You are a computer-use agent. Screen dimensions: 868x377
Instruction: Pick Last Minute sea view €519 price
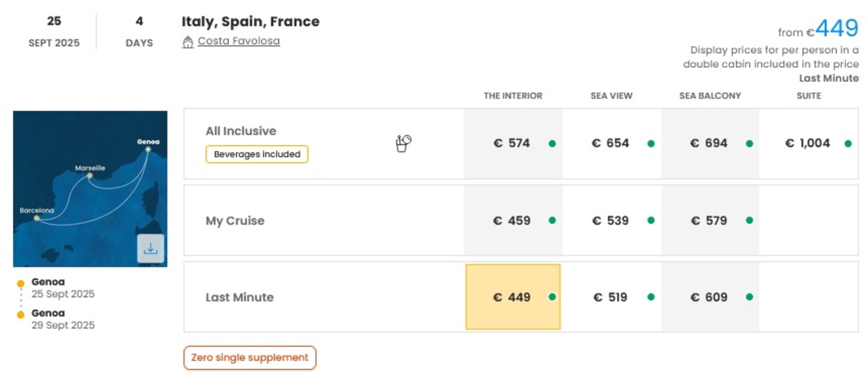pos(612,297)
